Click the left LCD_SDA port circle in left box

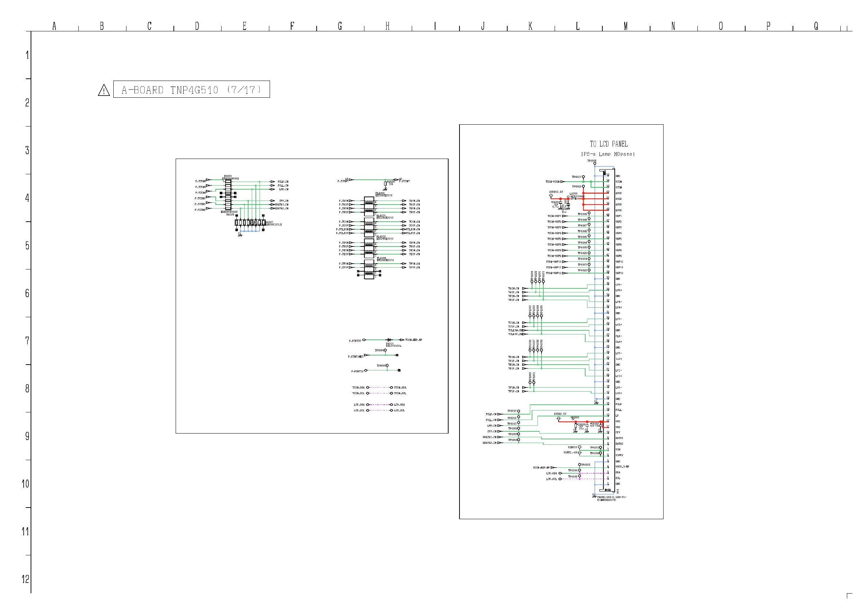pos(367,405)
